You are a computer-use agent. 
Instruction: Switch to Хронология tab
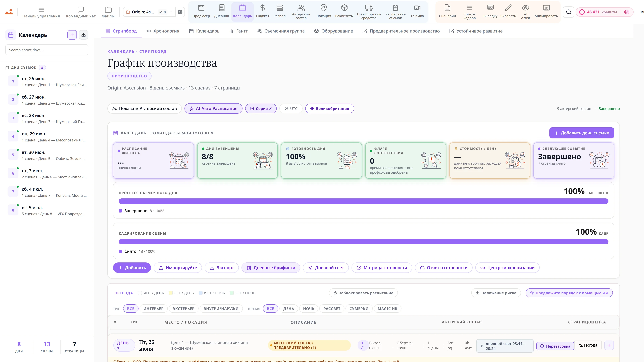pyautogui.click(x=163, y=31)
